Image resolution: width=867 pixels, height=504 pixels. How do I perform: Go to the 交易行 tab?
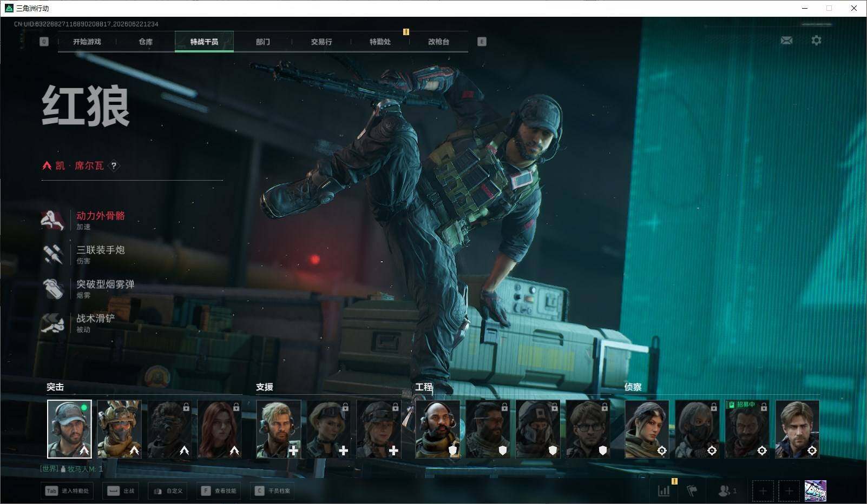321,42
